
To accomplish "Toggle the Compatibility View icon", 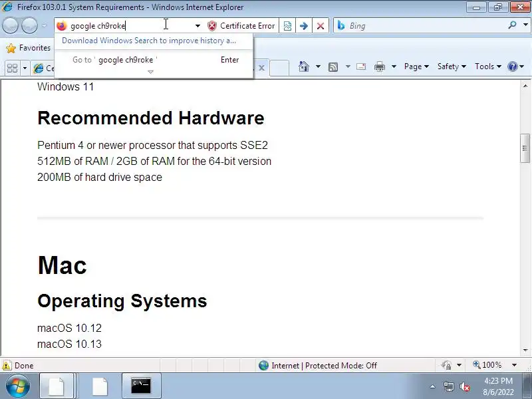I will 287,26.
